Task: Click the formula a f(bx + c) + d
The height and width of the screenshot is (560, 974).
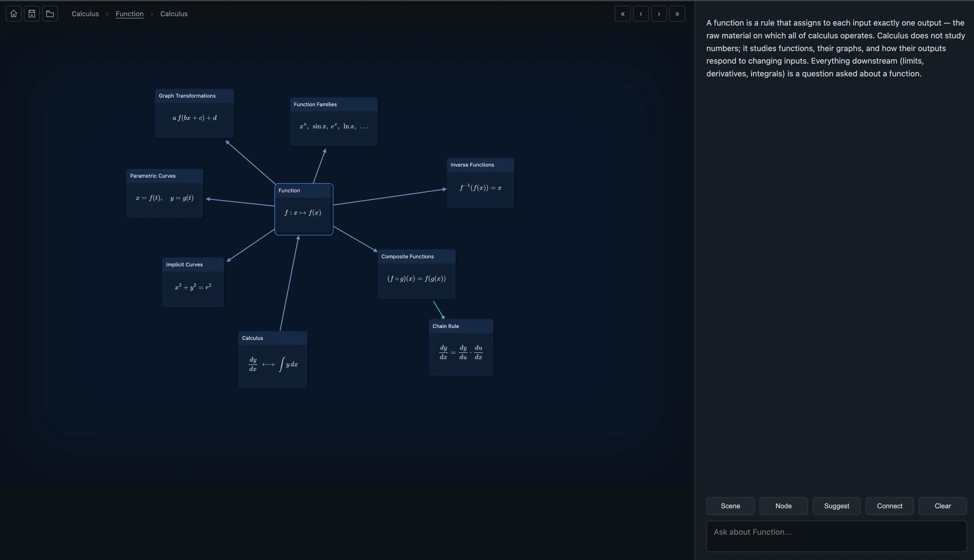Action: pyautogui.click(x=195, y=118)
